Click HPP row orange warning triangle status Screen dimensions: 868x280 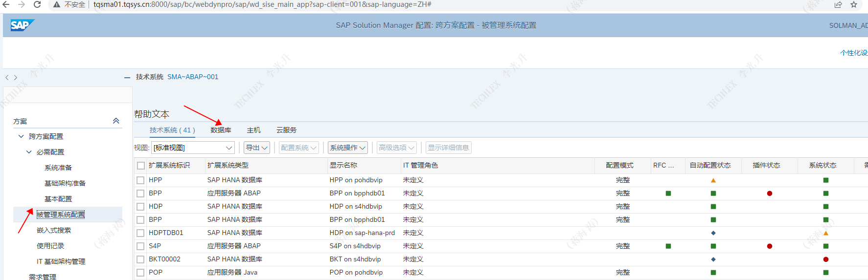pyautogui.click(x=713, y=180)
